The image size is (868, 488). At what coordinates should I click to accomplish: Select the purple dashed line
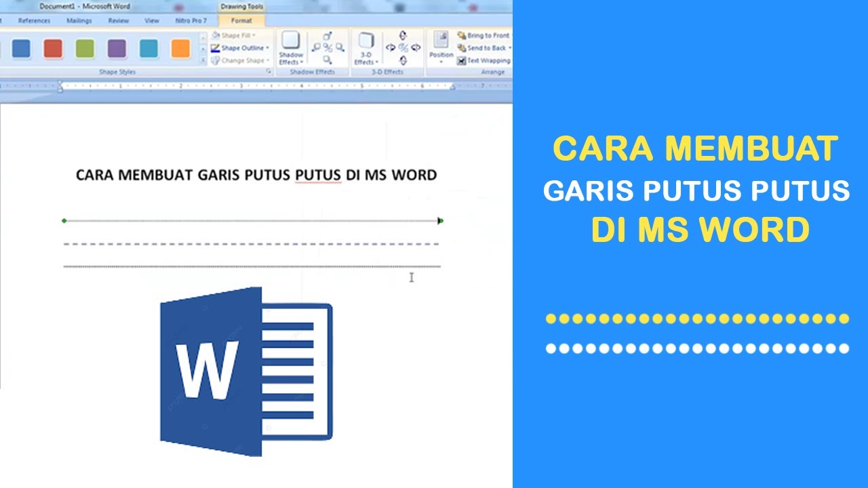(x=252, y=243)
